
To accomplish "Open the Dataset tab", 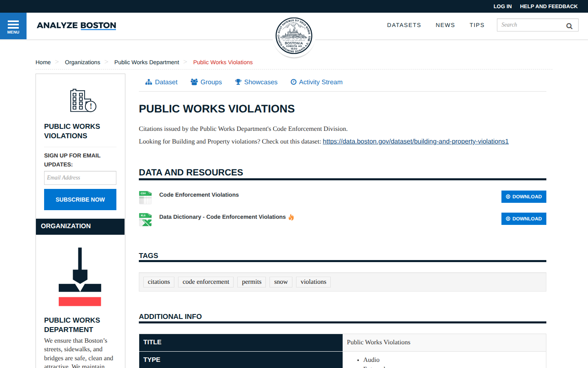I will [x=161, y=82].
